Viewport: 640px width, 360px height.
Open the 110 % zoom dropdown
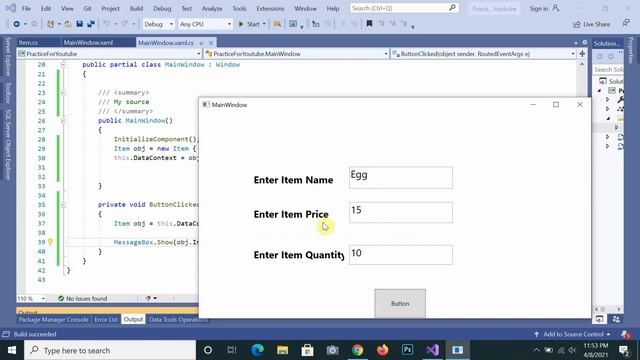31,298
